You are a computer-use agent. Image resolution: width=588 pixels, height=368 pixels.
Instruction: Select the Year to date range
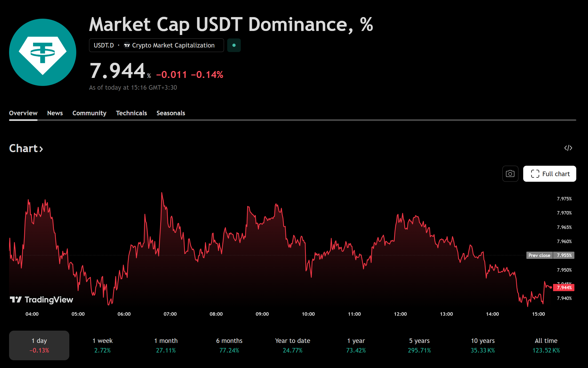[293, 345]
